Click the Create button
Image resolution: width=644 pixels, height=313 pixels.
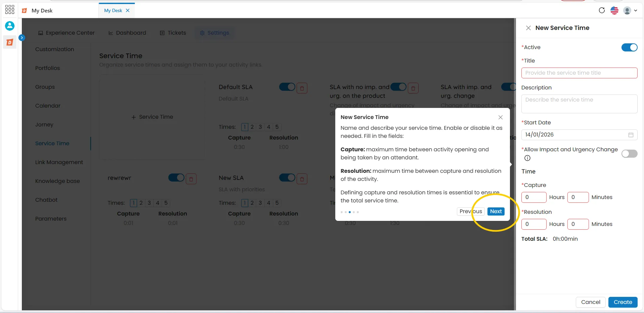(x=623, y=302)
